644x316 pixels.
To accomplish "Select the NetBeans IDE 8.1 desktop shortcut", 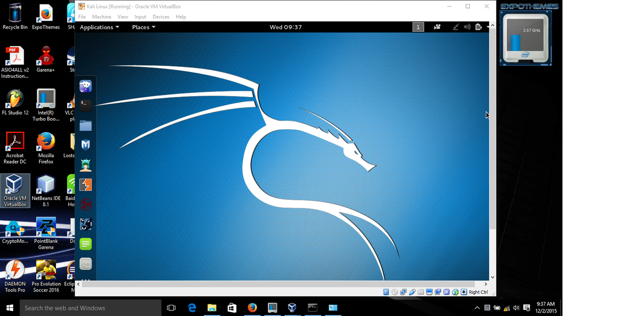I will click(46, 191).
